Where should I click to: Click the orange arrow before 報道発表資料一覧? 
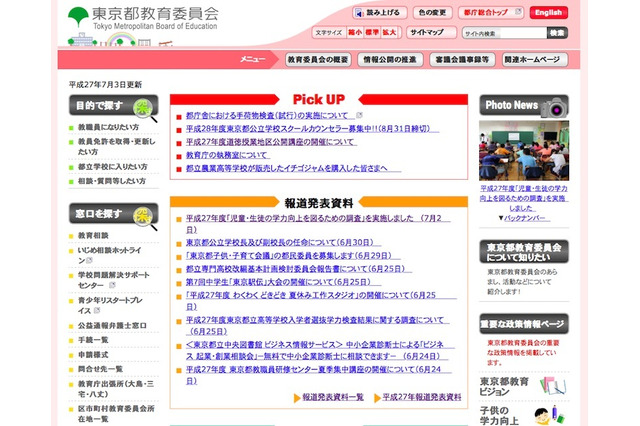(297, 398)
